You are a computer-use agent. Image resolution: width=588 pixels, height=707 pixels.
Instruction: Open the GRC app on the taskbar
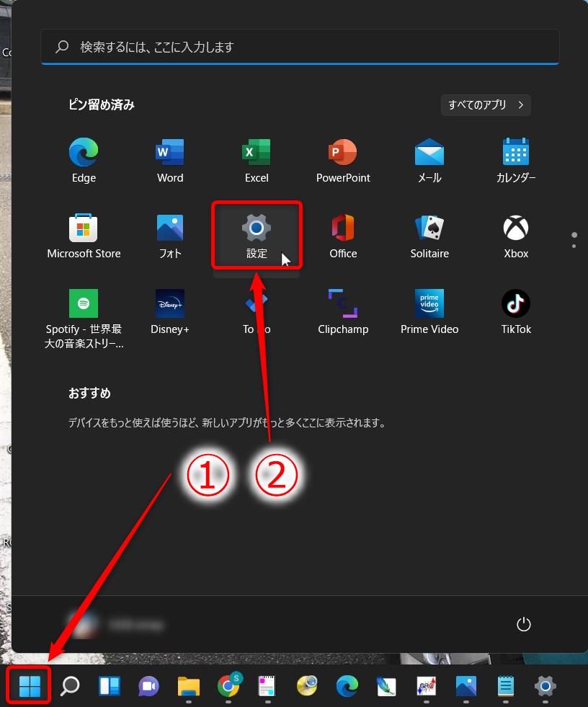click(427, 686)
